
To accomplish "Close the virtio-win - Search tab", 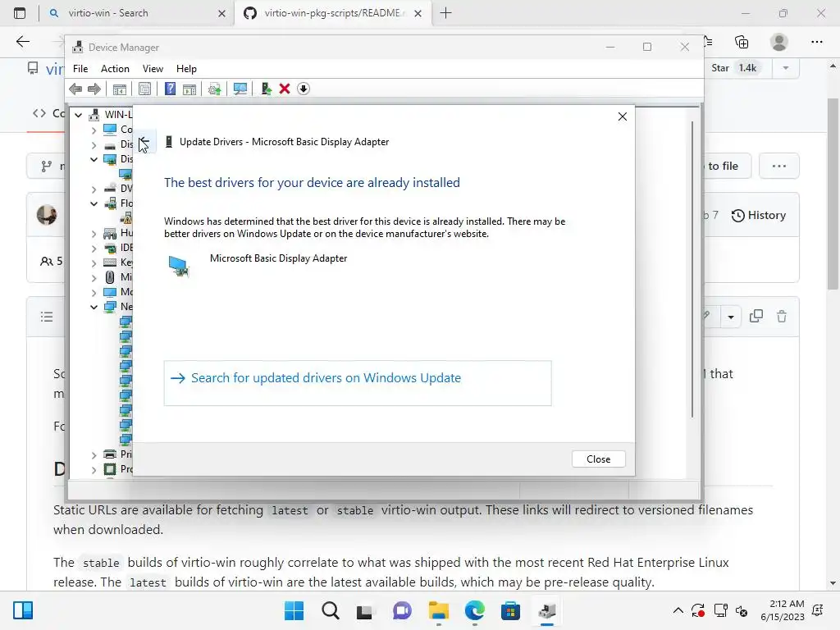I will pyautogui.click(x=221, y=13).
